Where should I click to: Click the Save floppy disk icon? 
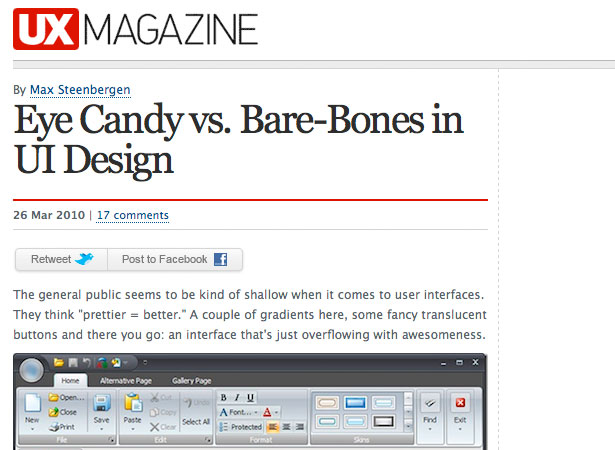(102, 403)
